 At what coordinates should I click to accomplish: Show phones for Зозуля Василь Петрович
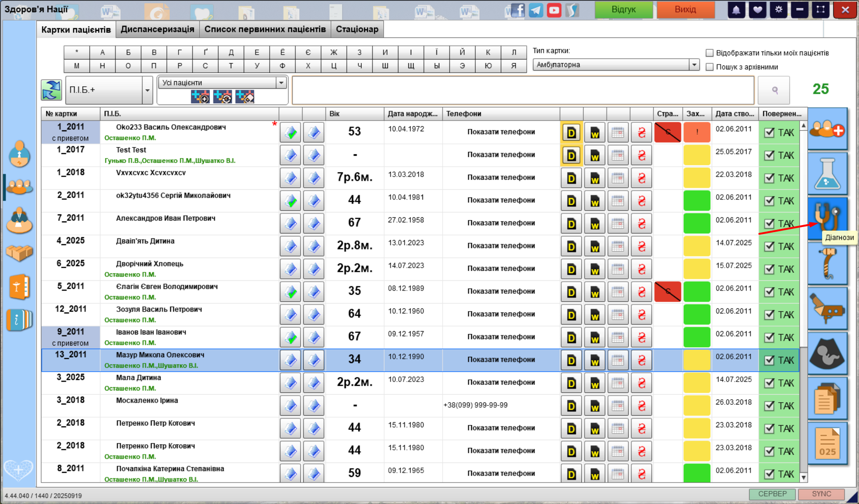[501, 314]
